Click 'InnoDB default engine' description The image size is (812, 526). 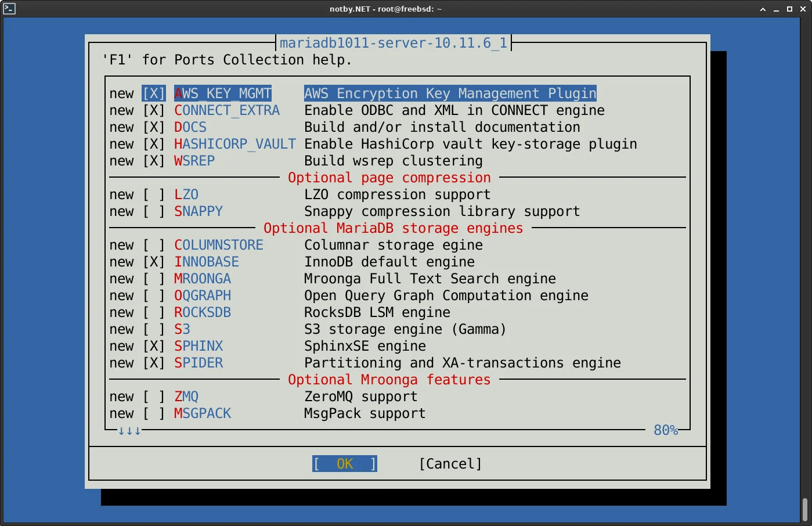(x=389, y=262)
